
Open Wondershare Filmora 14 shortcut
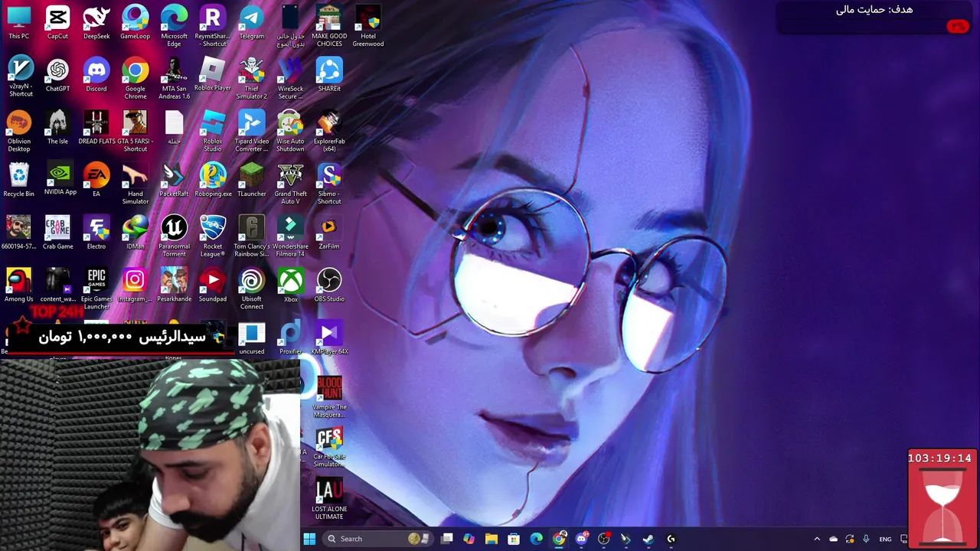pos(291,236)
